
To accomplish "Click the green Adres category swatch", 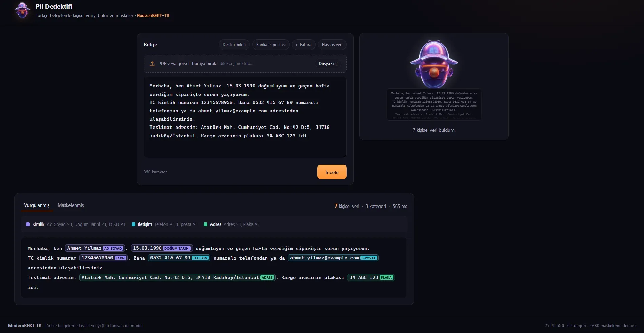I will [206, 224].
